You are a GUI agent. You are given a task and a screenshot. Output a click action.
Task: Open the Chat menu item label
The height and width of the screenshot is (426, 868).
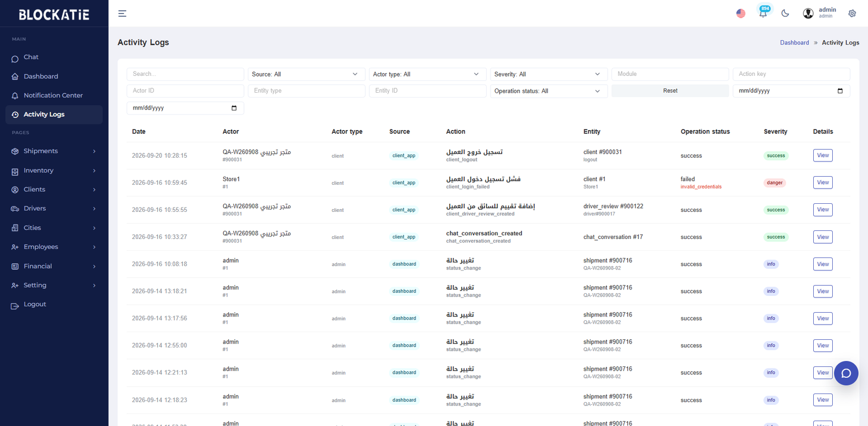click(31, 57)
